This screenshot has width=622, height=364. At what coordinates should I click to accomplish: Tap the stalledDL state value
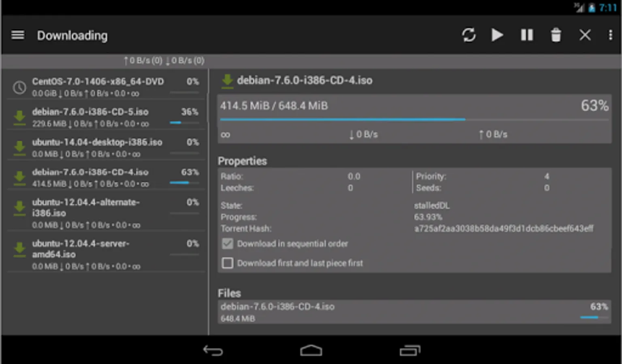[432, 206]
